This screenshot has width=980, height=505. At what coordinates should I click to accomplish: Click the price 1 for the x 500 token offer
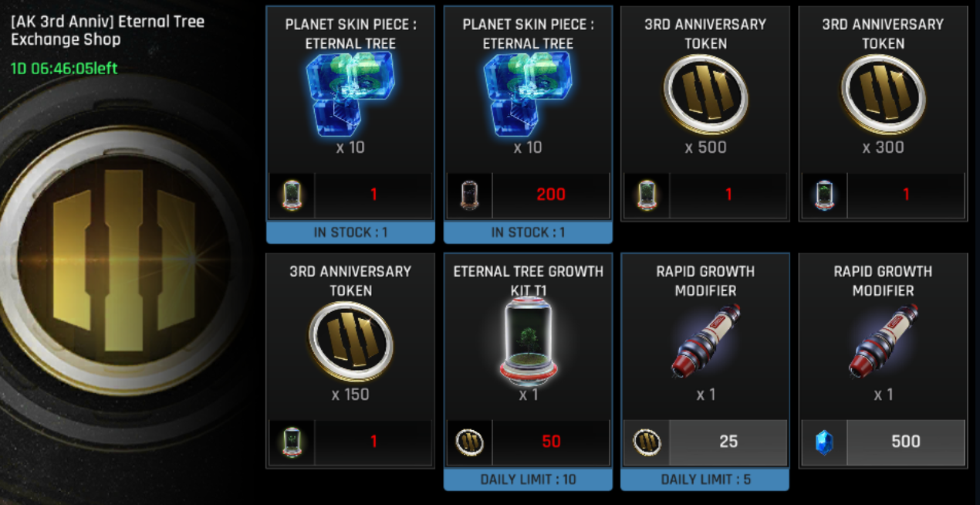pos(728,195)
